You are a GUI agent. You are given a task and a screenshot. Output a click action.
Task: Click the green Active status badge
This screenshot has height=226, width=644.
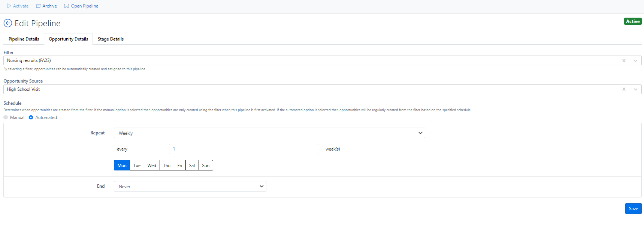pos(633,21)
